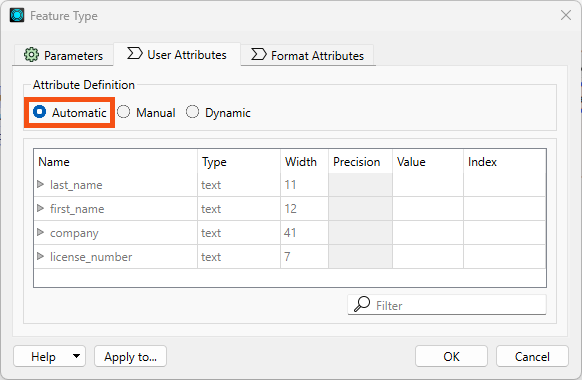Click the Index cell for first_name

pos(505,209)
